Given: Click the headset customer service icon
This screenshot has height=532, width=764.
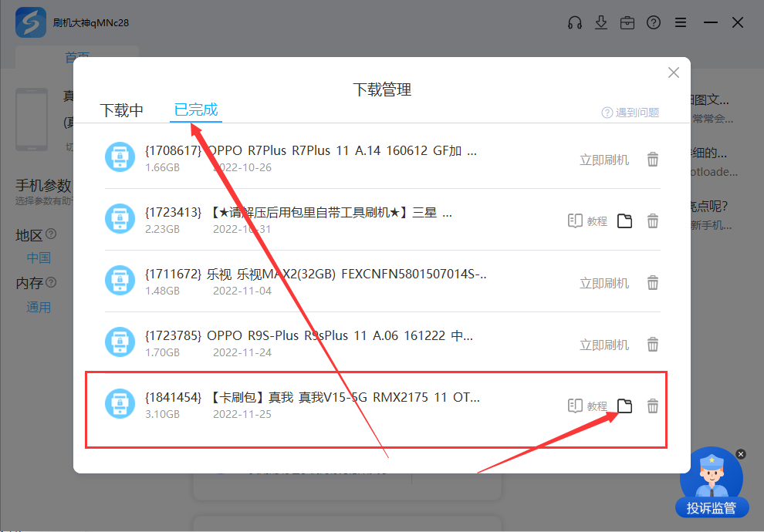Looking at the screenshot, I should [x=575, y=22].
